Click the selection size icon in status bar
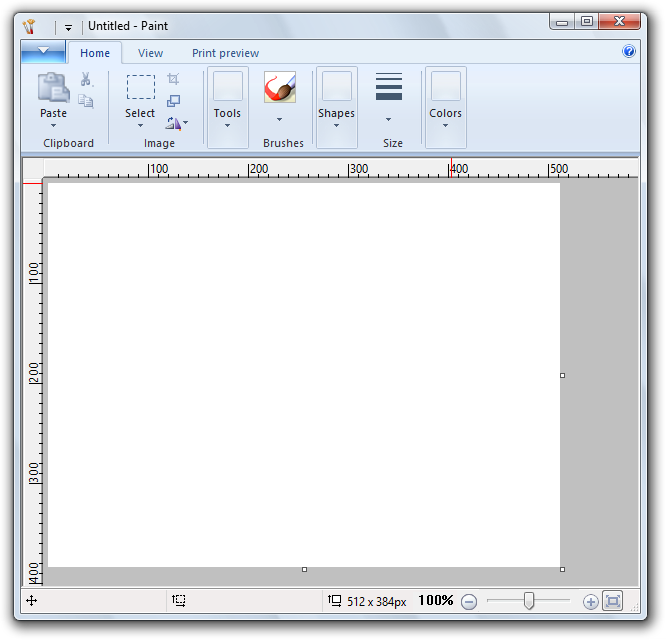This screenshot has height=640, width=666. pyautogui.click(x=179, y=601)
